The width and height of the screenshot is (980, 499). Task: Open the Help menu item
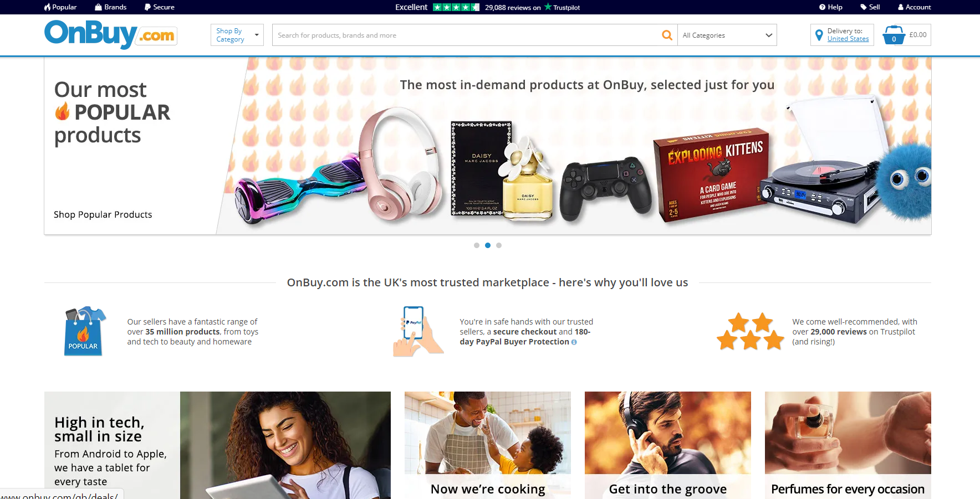point(831,7)
